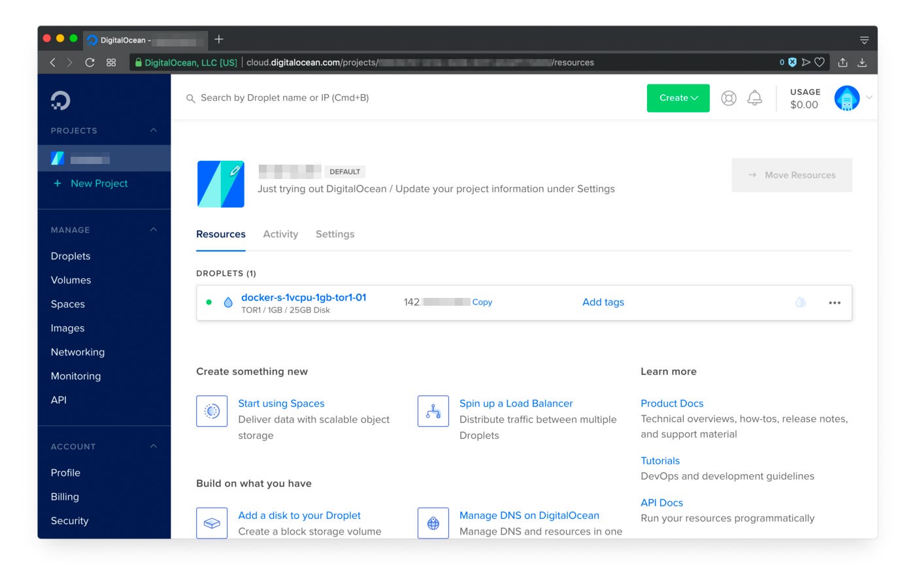Click New Project link

pos(91,184)
